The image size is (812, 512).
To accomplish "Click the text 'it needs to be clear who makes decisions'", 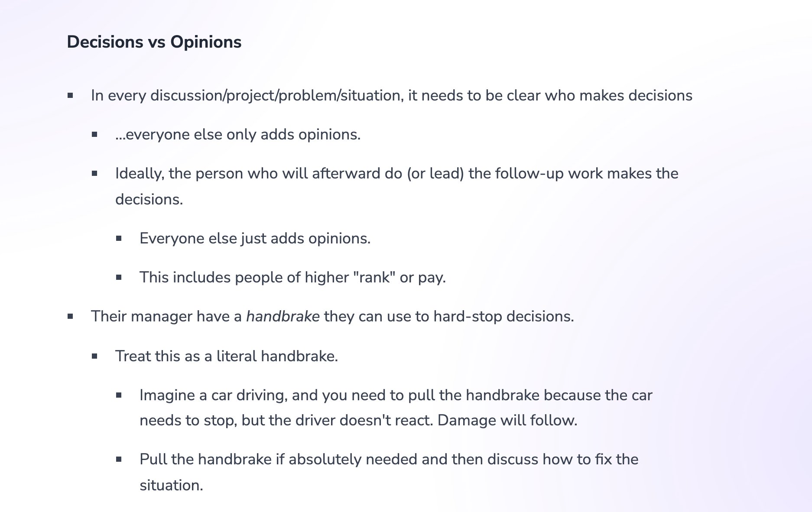I will click(x=550, y=95).
